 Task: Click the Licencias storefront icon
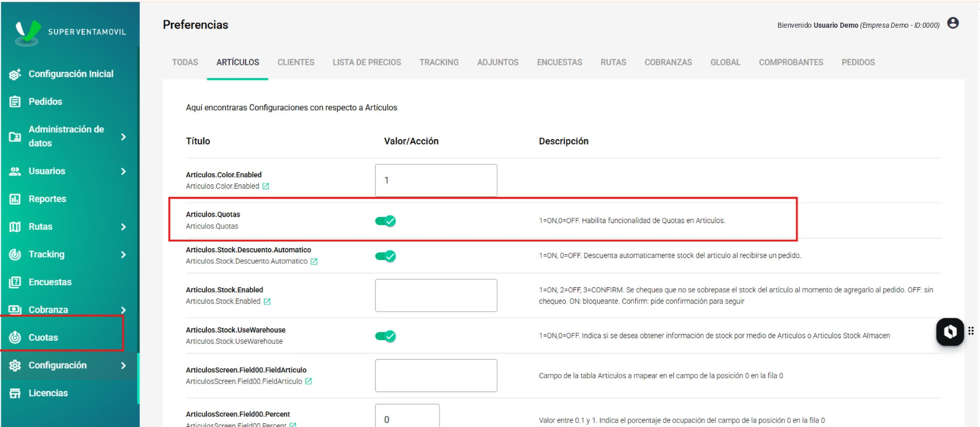15,393
